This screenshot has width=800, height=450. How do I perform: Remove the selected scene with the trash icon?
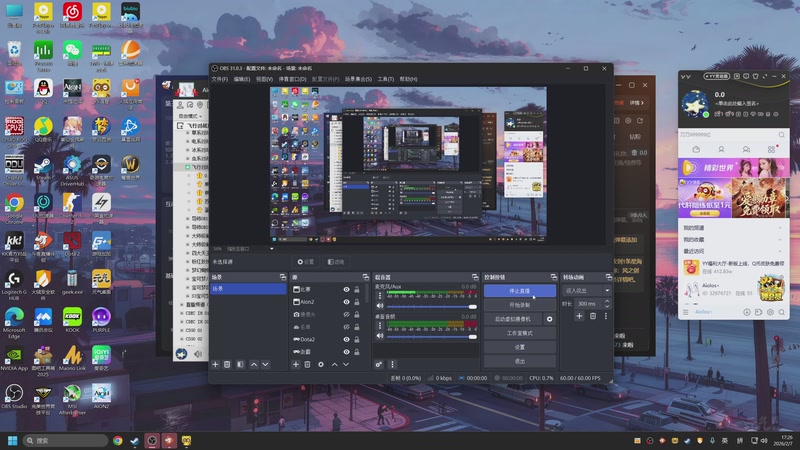[x=227, y=364]
